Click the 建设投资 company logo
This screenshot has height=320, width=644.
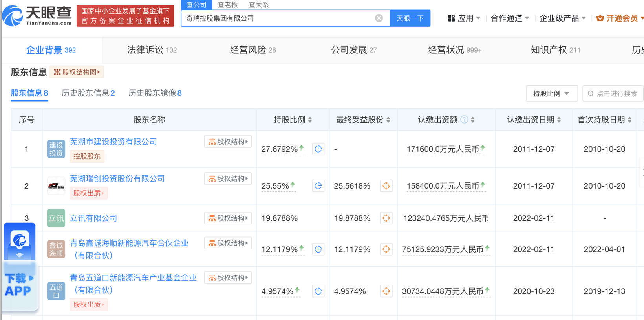(x=56, y=149)
